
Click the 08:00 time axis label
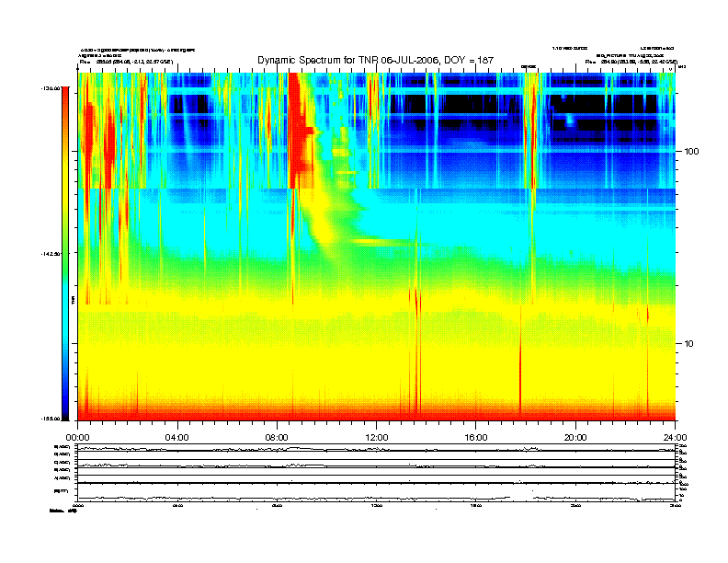click(277, 438)
